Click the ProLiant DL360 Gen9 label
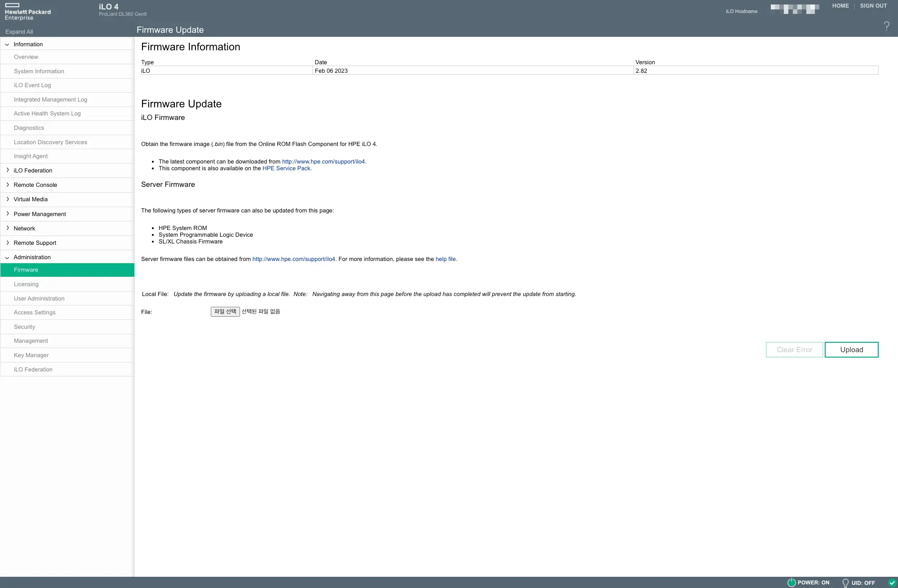Viewport: 898px width, 588px height. [123, 14]
